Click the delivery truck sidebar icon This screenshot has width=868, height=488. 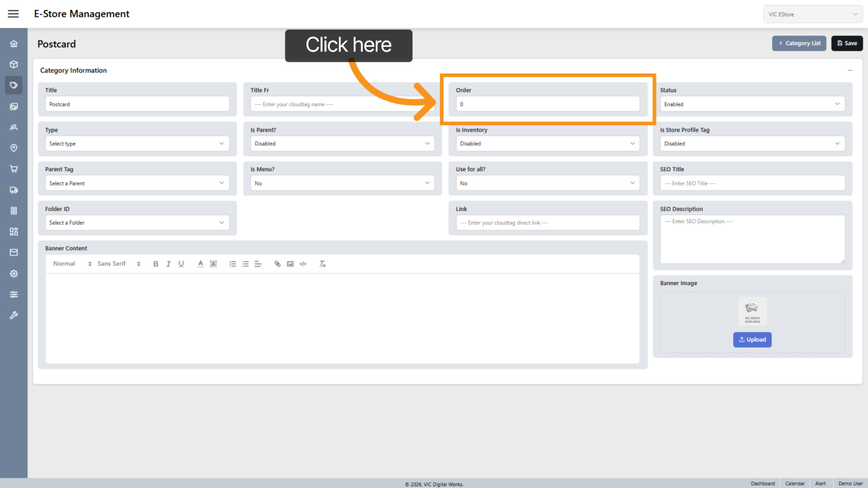tap(14, 190)
